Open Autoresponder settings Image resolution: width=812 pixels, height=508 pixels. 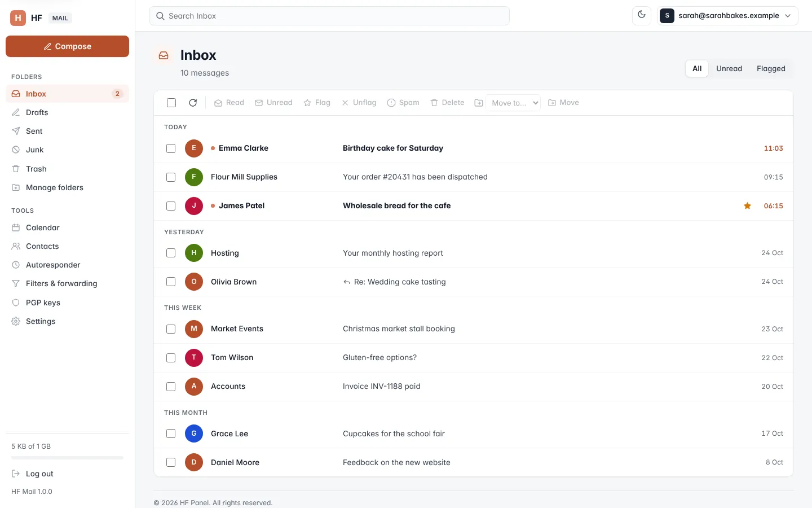point(67,265)
